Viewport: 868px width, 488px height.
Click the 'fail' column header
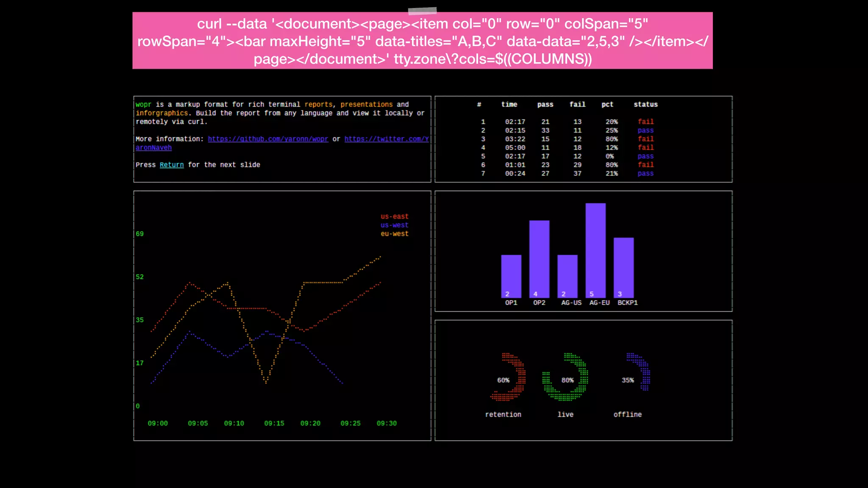pyautogui.click(x=577, y=105)
